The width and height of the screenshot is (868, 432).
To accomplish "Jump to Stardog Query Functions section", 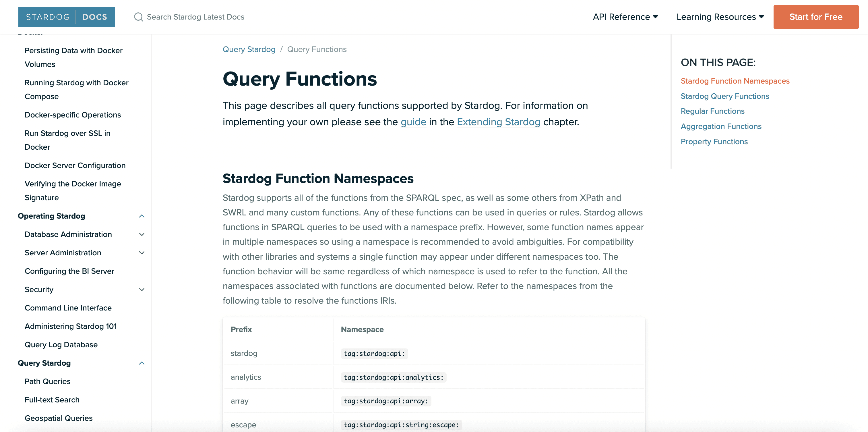I will click(x=724, y=96).
